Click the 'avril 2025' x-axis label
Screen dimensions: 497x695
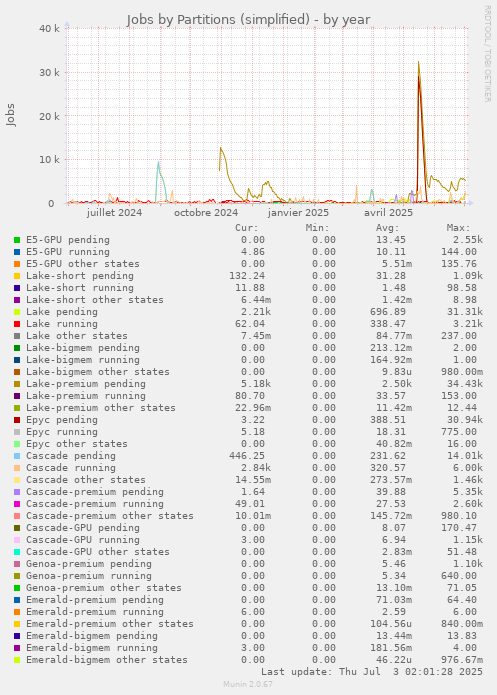point(388,213)
